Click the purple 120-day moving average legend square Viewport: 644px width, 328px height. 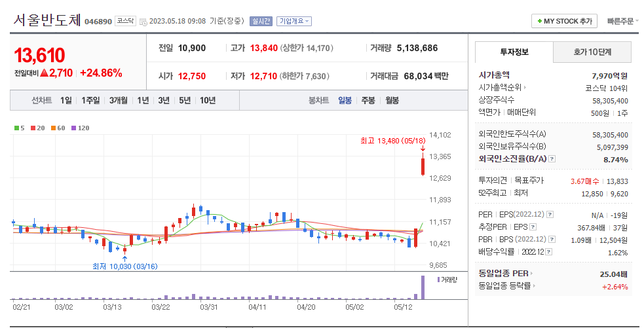point(73,128)
